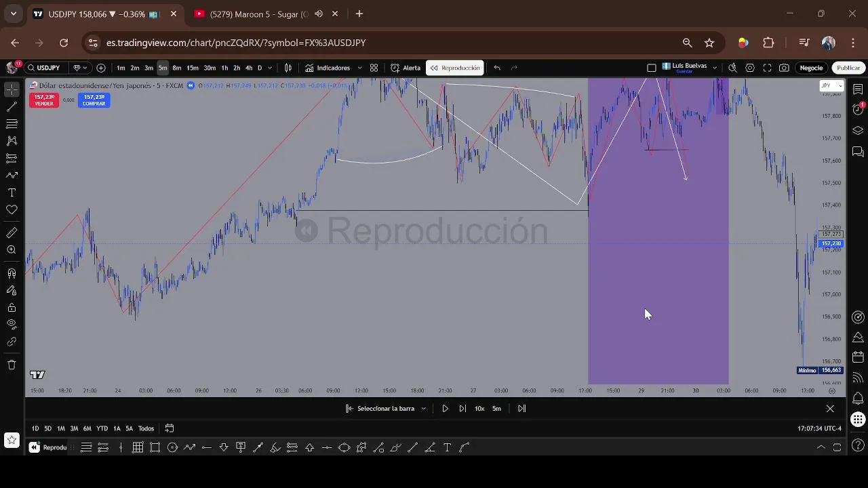This screenshot has width=868, height=488.
Task: Expand the Luis Buelvas layout dropdown
Action: click(715, 68)
